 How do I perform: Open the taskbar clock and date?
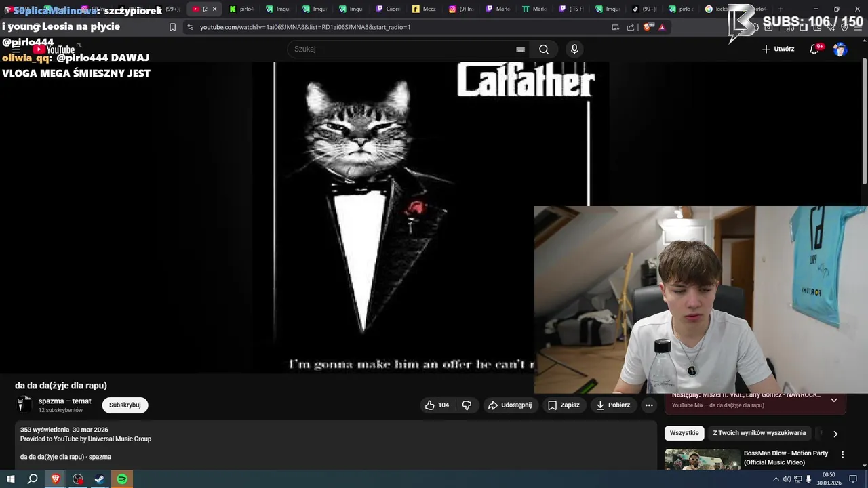pos(829,479)
